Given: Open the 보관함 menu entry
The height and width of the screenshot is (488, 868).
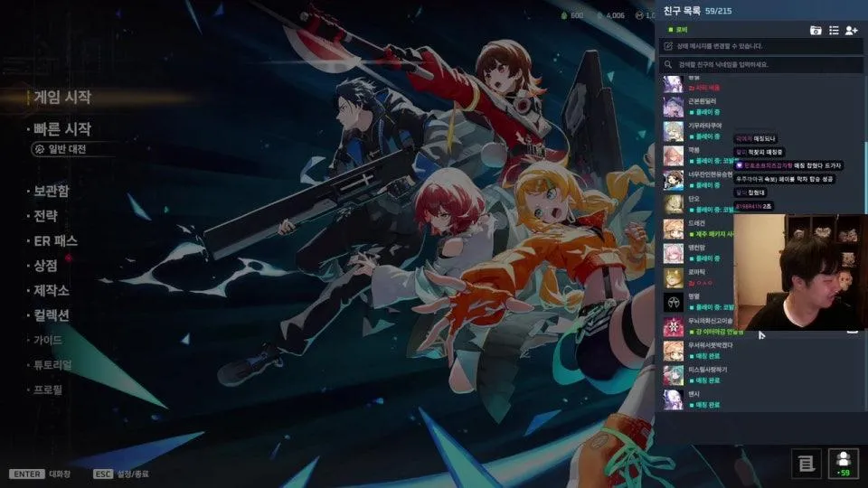Looking at the screenshot, I should pyautogui.click(x=52, y=191).
